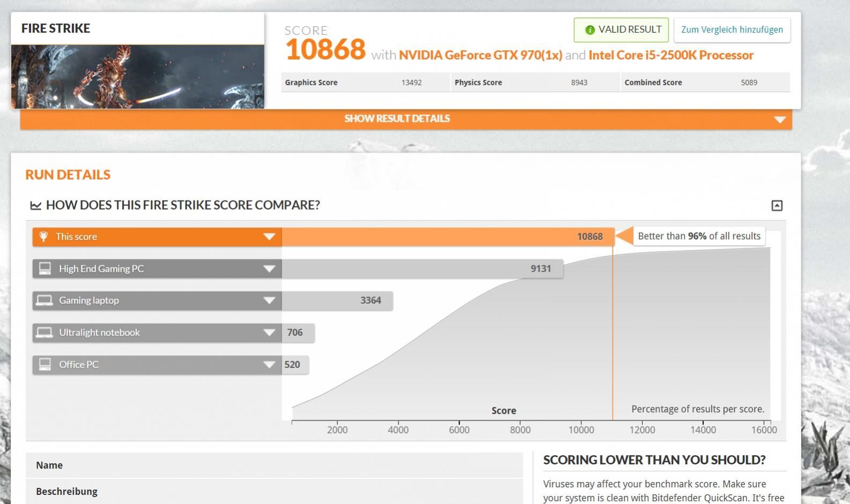Click the 10868 overall score
This screenshot has height=504, width=850.
(x=326, y=49)
